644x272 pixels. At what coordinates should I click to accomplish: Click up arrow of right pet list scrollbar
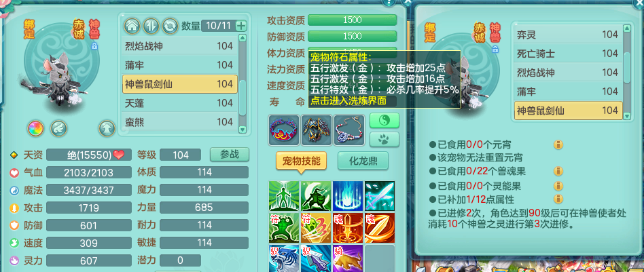click(x=627, y=28)
